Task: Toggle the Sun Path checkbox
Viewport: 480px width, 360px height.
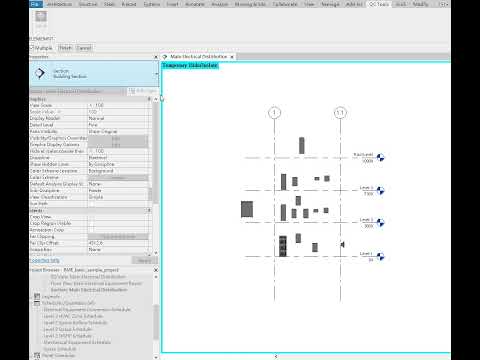Action: click(92, 204)
